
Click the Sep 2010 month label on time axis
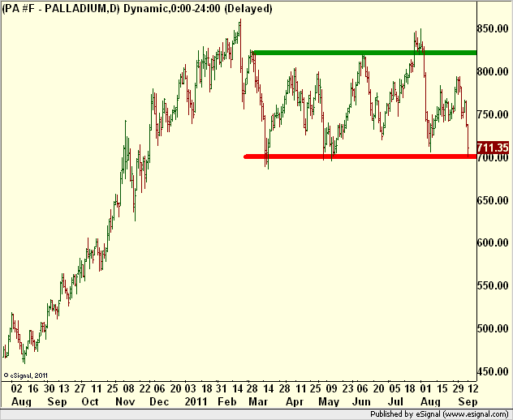pos(57,401)
